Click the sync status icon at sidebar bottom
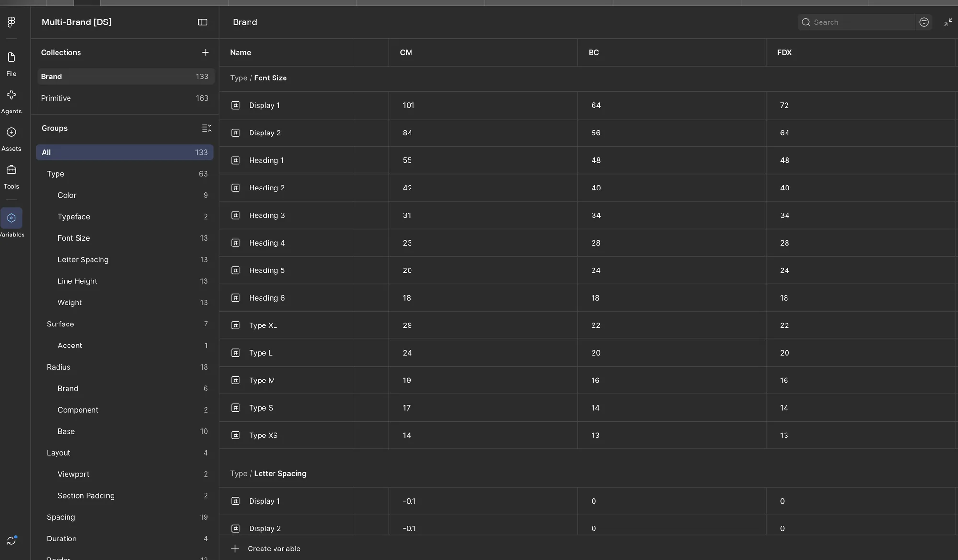The width and height of the screenshot is (958, 560). (x=11, y=540)
